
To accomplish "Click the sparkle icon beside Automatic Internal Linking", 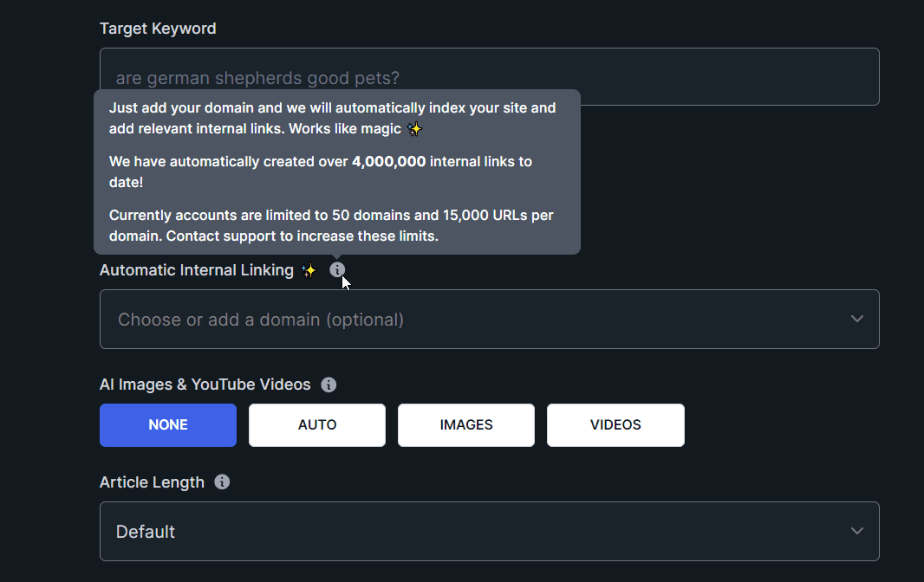I will 309,271.
